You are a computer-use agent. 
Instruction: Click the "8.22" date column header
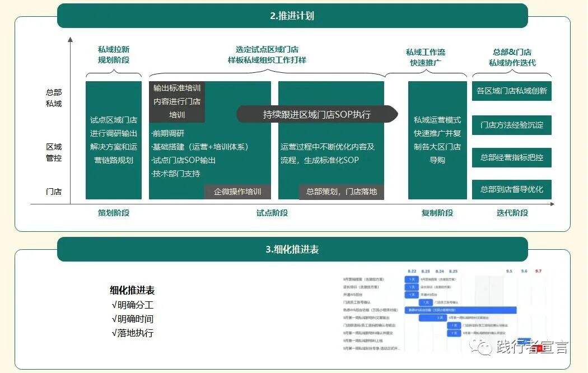tap(412, 271)
